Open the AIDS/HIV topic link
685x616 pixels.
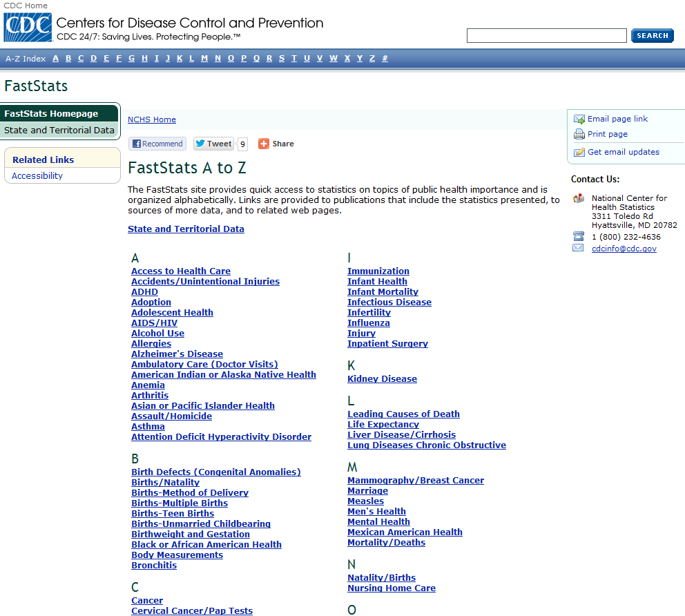(154, 323)
